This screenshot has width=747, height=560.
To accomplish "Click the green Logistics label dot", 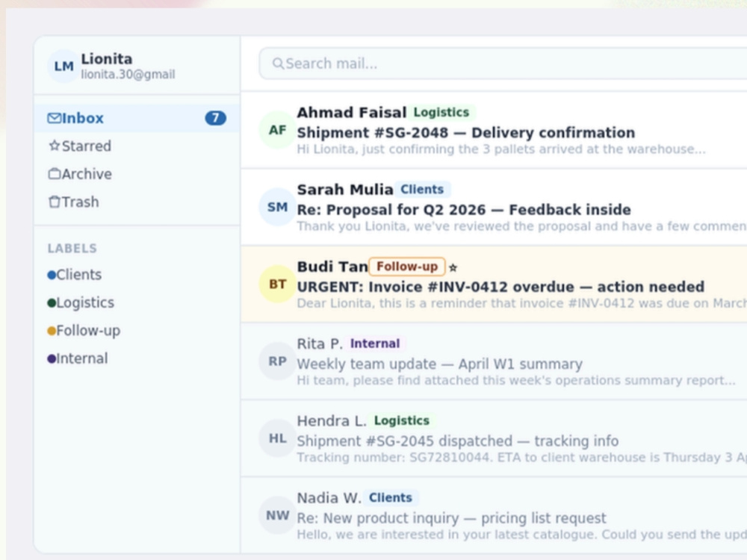I will (x=52, y=303).
